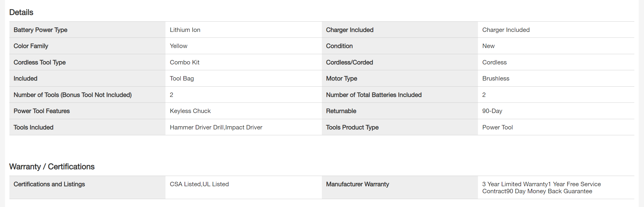644x207 pixels.
Task: Click the Details section heading
Action: coord(21,12)
